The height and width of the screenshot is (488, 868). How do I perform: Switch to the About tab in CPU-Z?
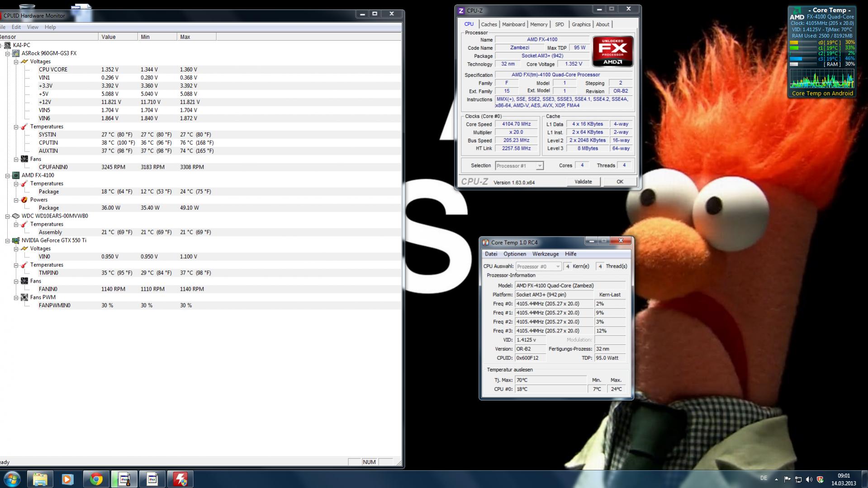(602, 24)
